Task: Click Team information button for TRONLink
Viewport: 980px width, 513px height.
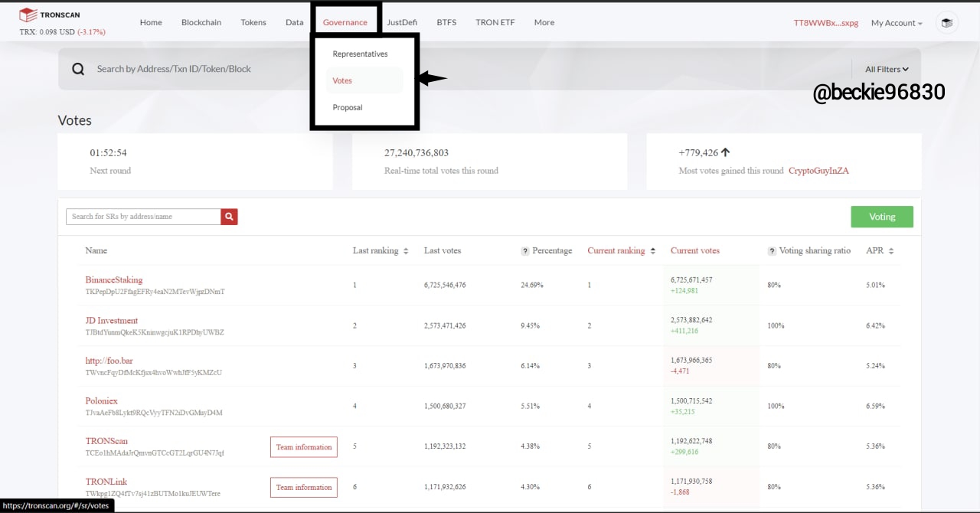Action: tap(304, 487)
